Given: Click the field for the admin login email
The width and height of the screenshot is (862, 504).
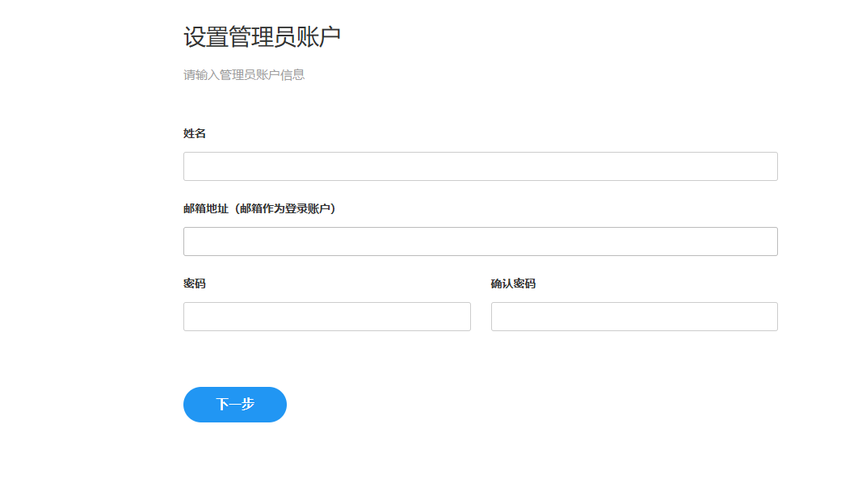Looking at the screenshot, I should point(480,241).
